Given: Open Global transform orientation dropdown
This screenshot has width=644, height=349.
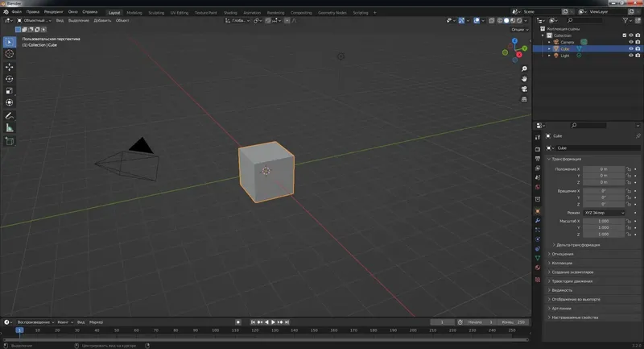Looking at the screenshot, I should click(x=237, y=20).
